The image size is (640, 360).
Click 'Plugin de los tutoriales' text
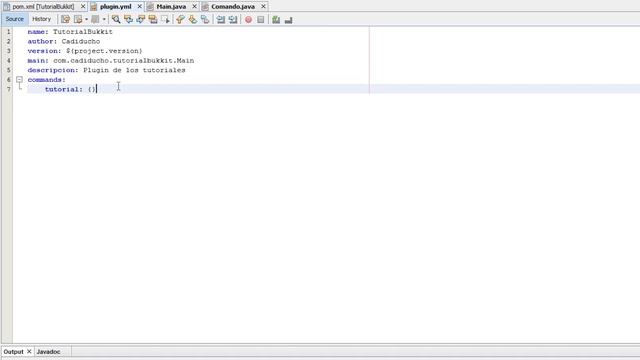coord(134,70)
